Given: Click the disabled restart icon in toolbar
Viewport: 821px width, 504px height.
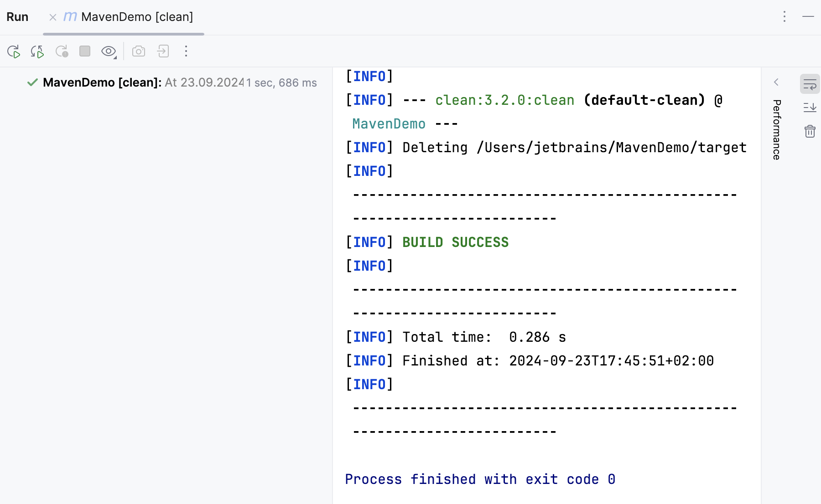Looking at the screenshot, I should pyautogui.click(x=62, y=51).
